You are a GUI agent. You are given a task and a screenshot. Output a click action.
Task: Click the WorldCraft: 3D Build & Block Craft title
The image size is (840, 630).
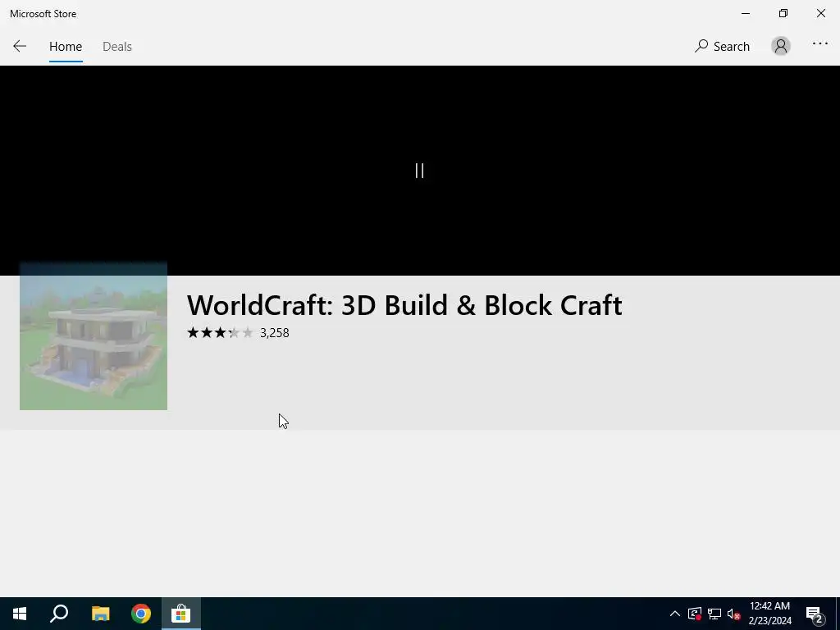click(x=404, y=305)
